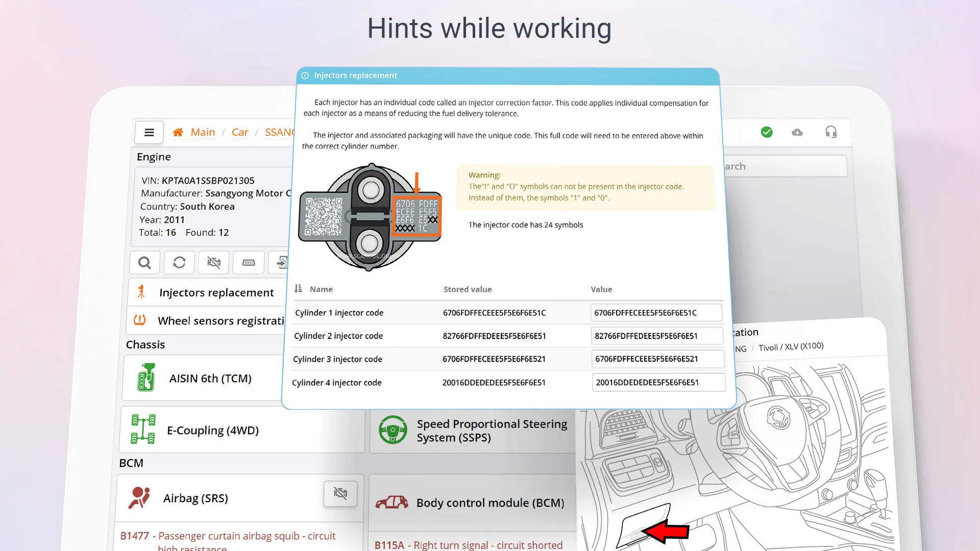This screenshot has height=551, width=980.
Task: Click the tire pressure warning icon
Action: [140, 320]
